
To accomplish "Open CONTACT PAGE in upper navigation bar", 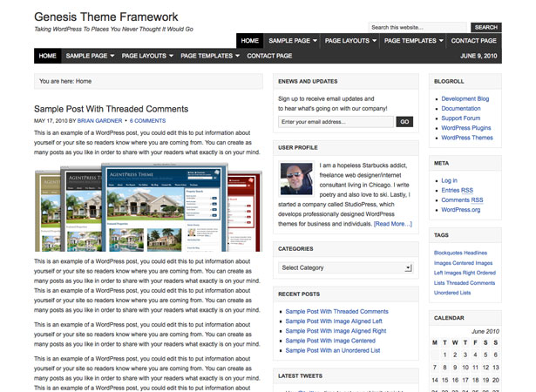I will click(x=473, y=41).
